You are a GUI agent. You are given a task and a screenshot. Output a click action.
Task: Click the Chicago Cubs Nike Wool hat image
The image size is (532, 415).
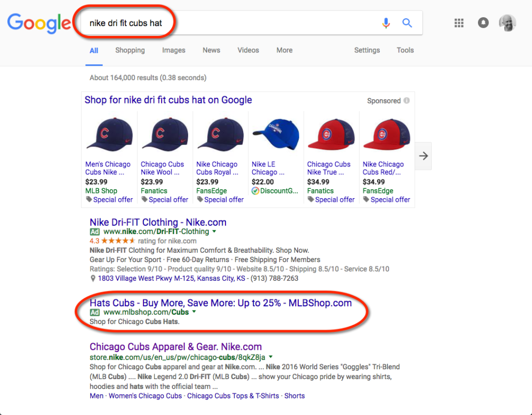point(165,135)
